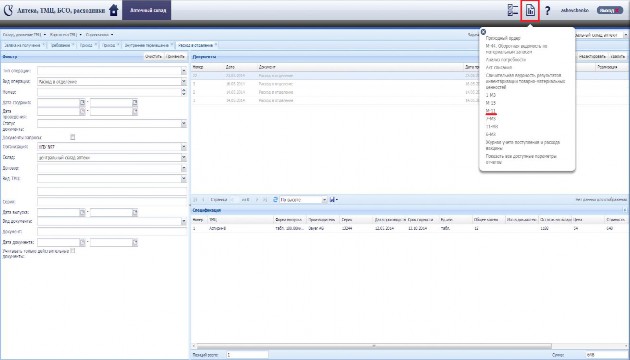Select 'Анализ потребности' report in popup

[x=505, y=59]
